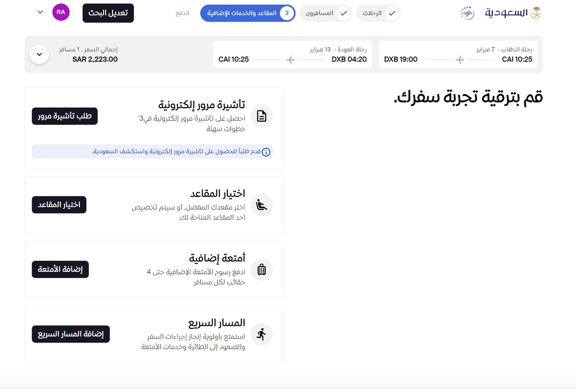Go to the completed الرحلات step
The width and height of the screenshot is (576, 392).
pos(378,13)
